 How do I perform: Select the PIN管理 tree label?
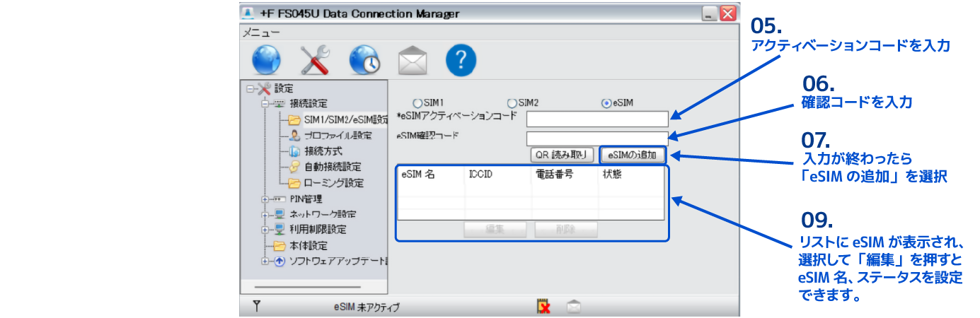[x=306, y=199]
